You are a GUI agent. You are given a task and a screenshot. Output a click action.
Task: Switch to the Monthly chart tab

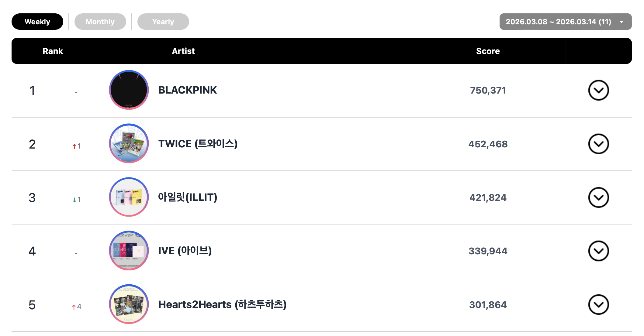[100, 22]
